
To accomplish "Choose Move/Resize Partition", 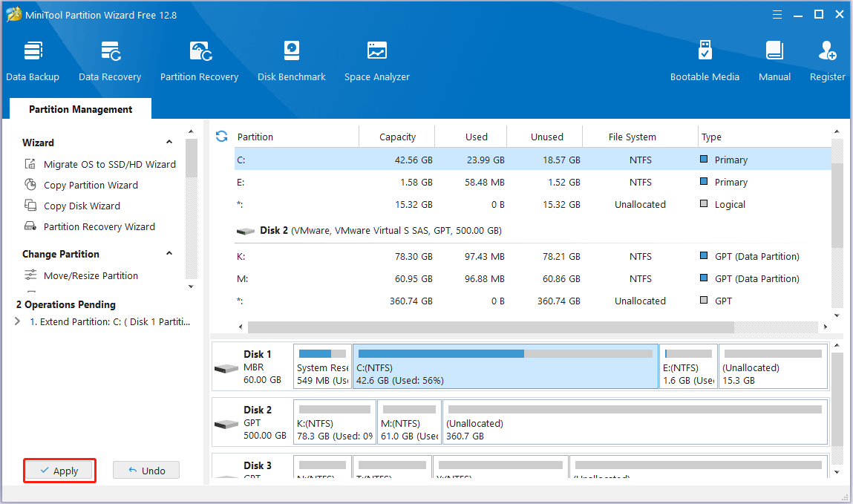I will tap(91, 275).
